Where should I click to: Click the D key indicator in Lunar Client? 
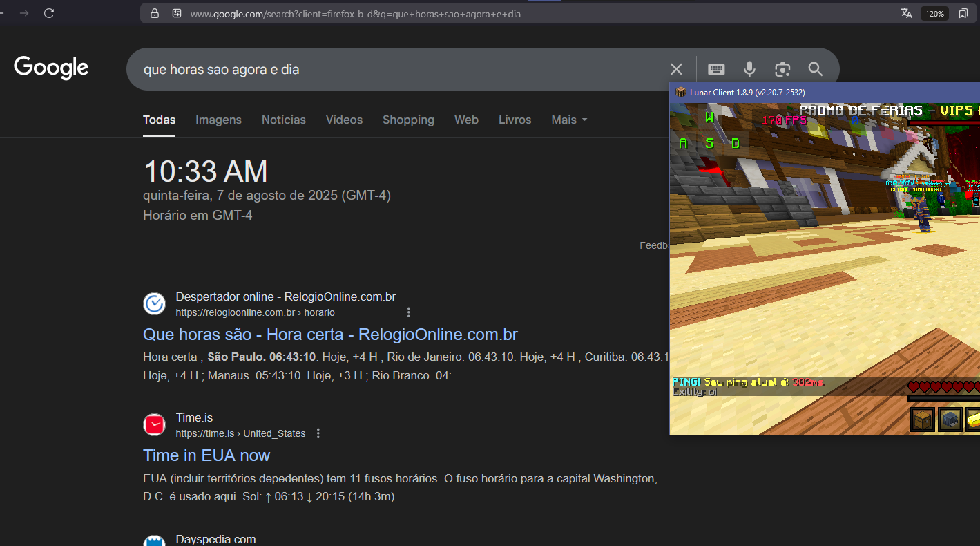pos(736,143)
